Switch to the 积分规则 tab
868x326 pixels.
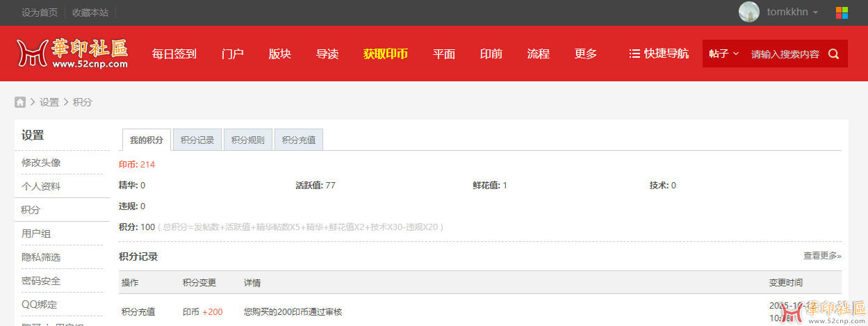pyautogui.click(x=248, y=140)
